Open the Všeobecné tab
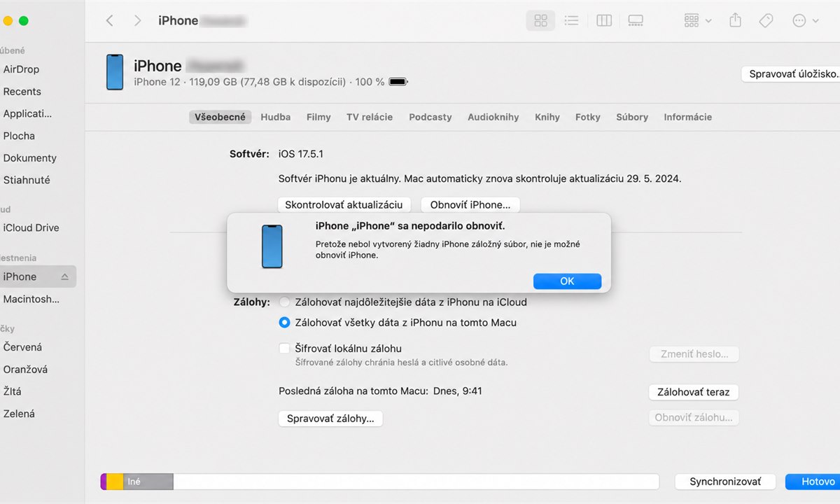This screenshot has height=504, width=840. 220,117
